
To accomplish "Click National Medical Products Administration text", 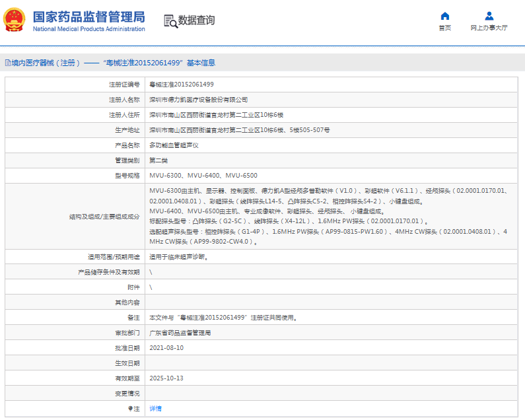I will click(x=88, y=29).
